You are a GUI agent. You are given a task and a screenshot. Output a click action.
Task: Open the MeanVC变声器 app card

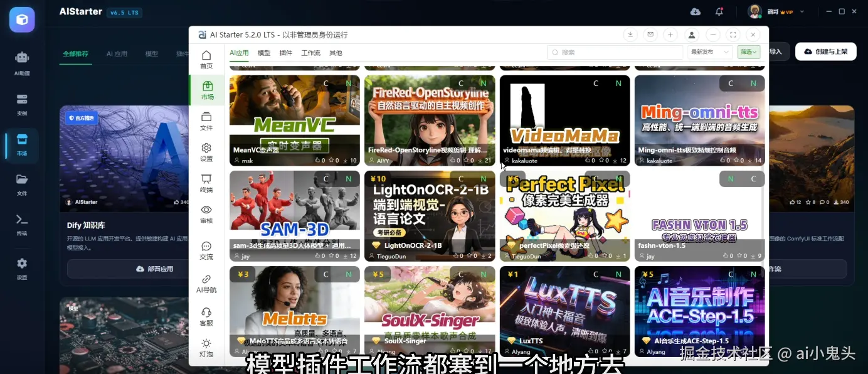[295, 120]
